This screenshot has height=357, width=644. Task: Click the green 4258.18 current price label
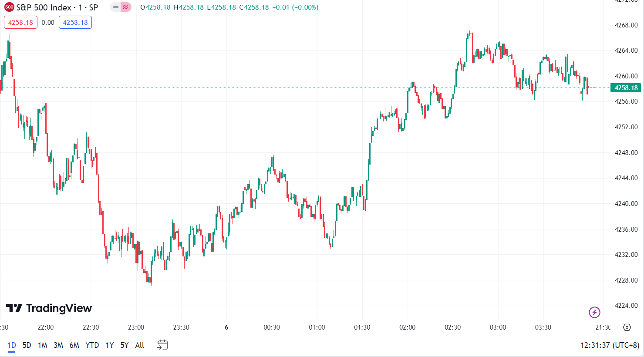(x=625, y=88)
